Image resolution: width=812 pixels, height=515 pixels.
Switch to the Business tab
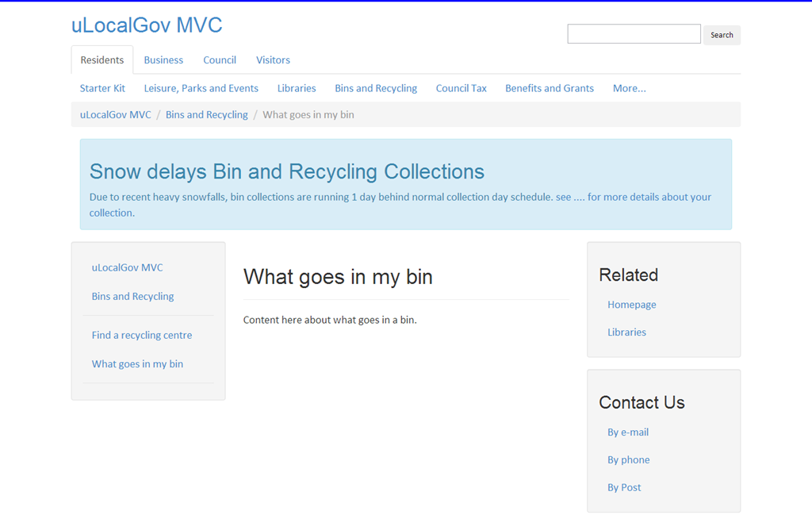tap(163, 60)
